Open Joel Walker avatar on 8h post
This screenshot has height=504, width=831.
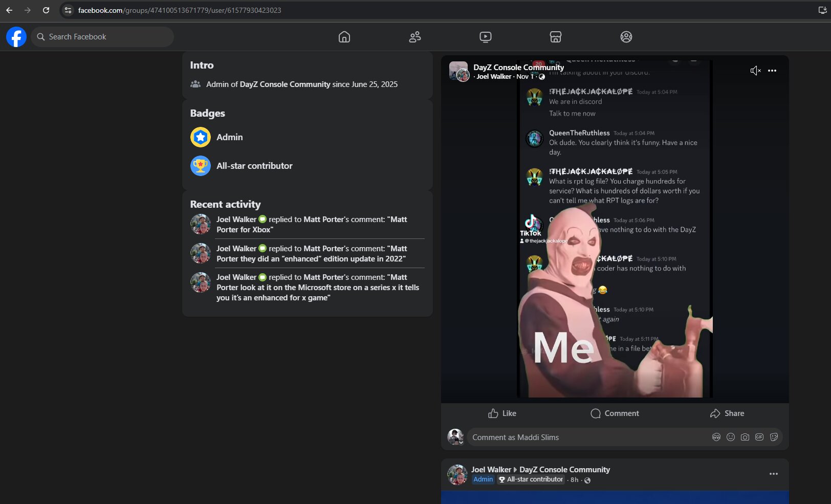coord(457,475)
